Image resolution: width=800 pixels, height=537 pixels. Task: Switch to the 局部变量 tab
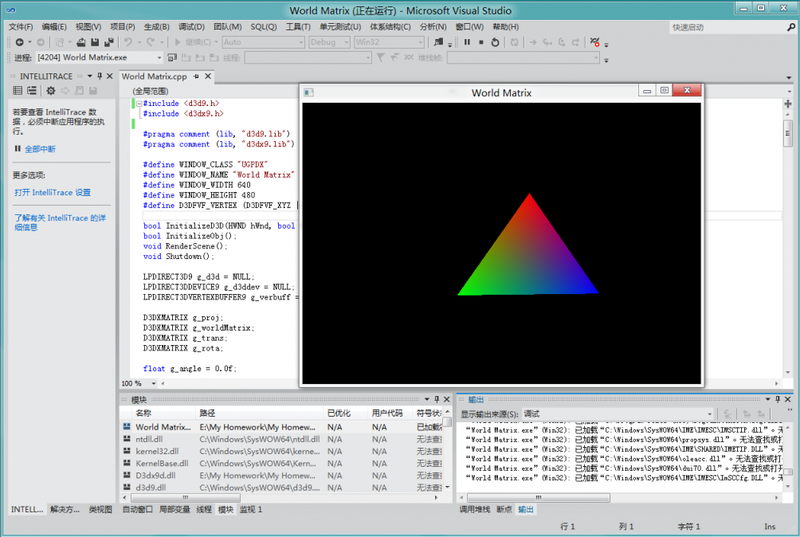[175, 510]
